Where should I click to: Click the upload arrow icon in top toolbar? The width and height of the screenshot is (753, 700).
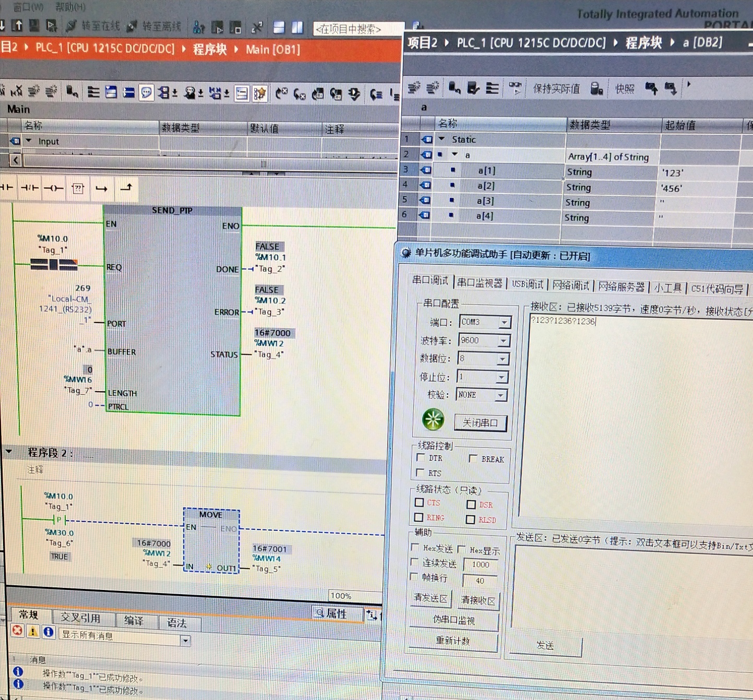[17, 25]
